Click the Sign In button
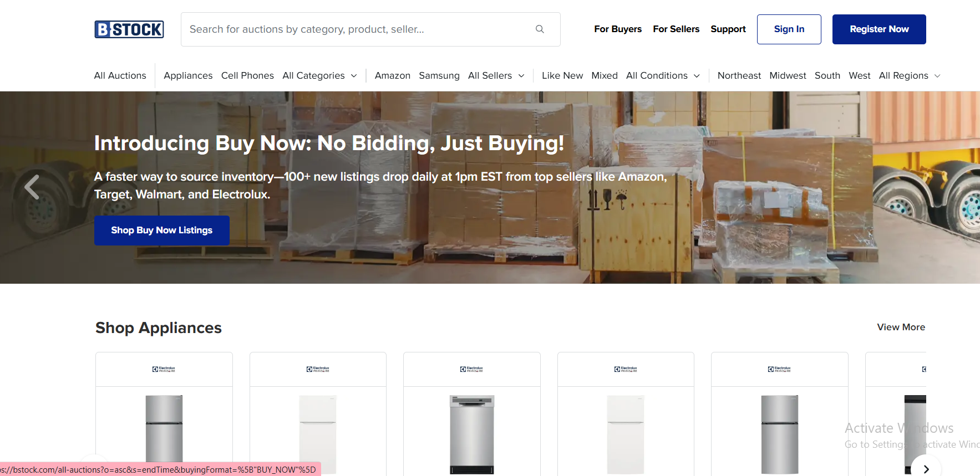The width and height of the screenshot is (980, 476). point(789,29)
